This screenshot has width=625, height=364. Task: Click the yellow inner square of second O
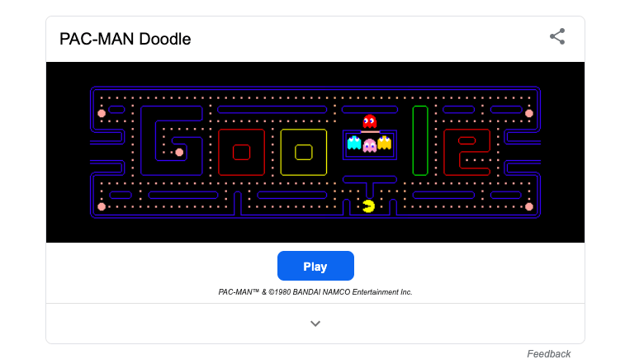click(x=304, y=153)
